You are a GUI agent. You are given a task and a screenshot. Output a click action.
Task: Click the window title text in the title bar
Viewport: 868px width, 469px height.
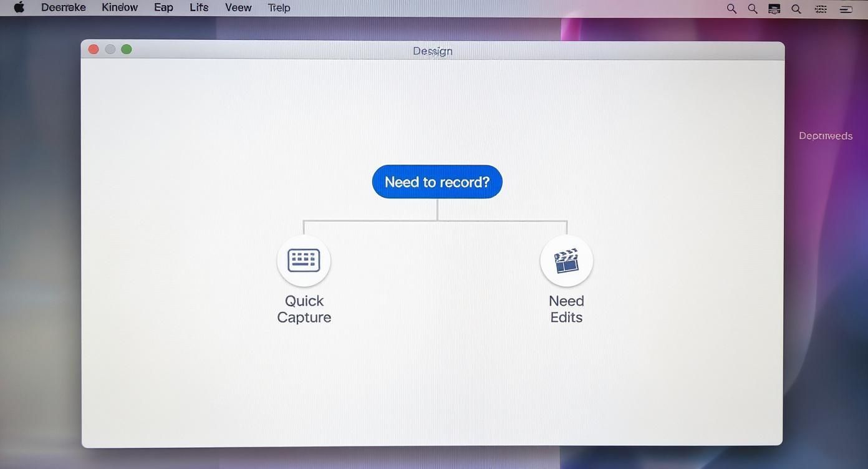(x=433, y=51)
